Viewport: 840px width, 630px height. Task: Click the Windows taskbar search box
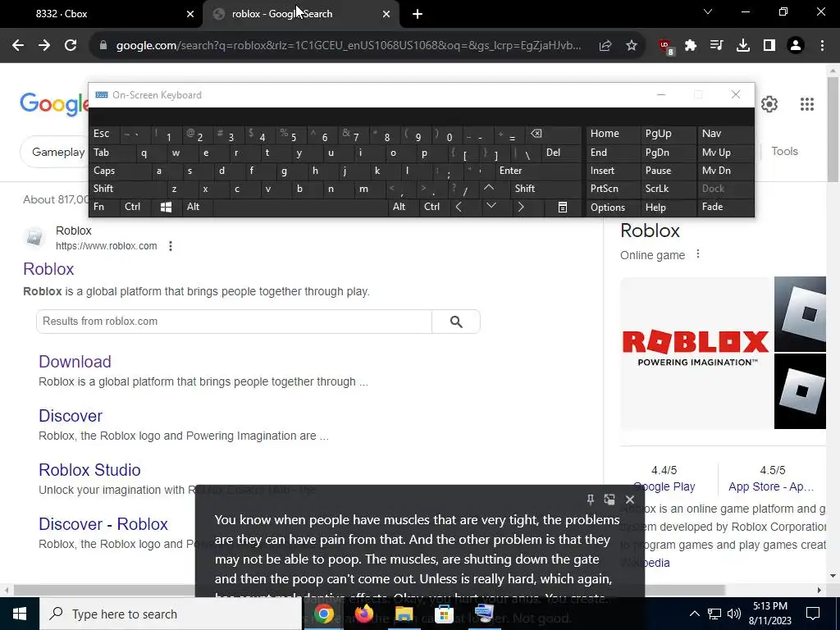(171, 614)
